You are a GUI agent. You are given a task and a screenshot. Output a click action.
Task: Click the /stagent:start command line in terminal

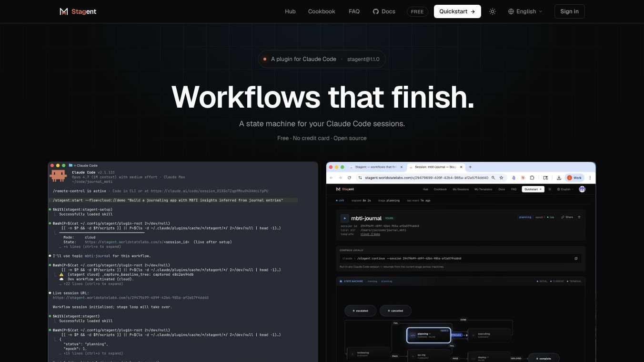pos(173,201)
